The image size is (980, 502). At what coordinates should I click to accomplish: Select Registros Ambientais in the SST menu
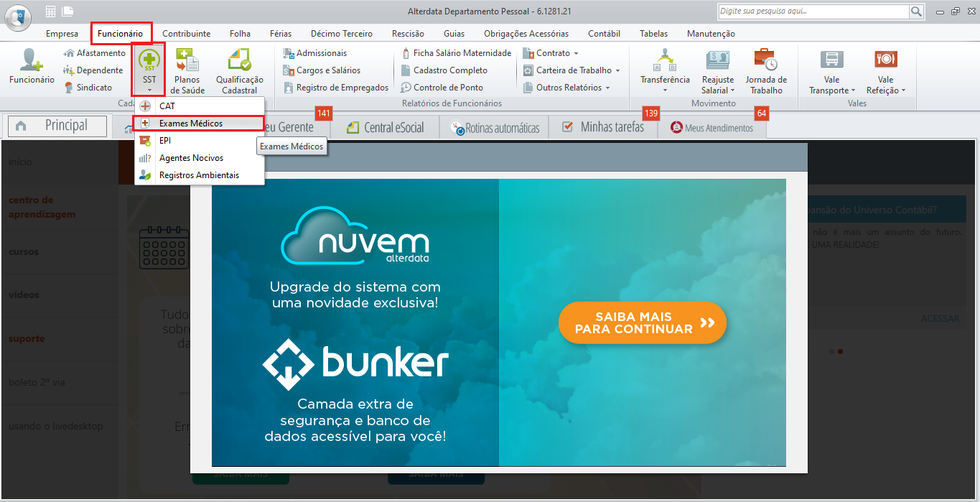coord(200,175)
